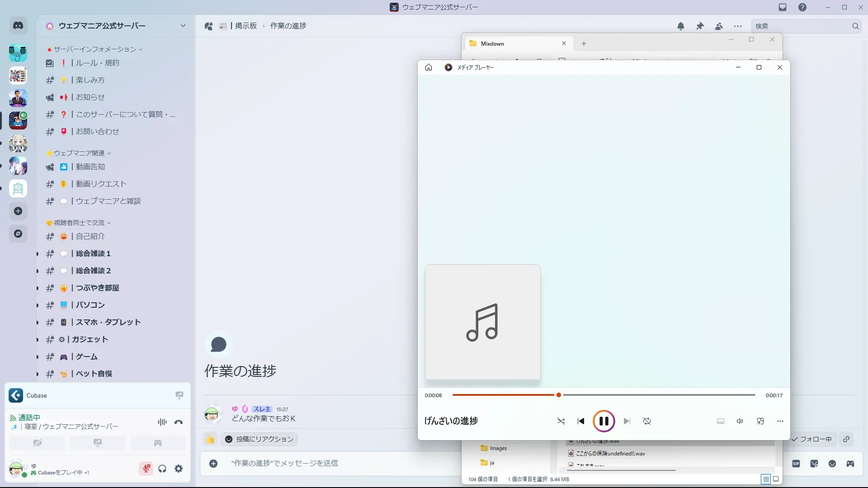Open Discord user settings gear
868x488 pixels.
point(179,469)
